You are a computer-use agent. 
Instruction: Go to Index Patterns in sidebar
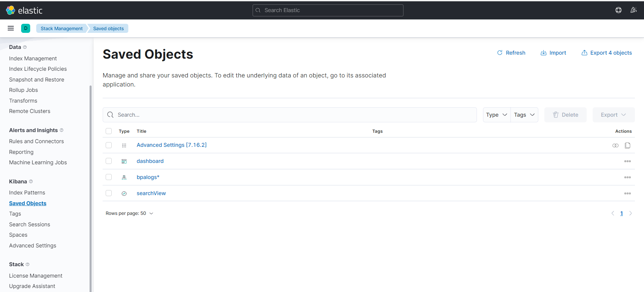(27, 193)
